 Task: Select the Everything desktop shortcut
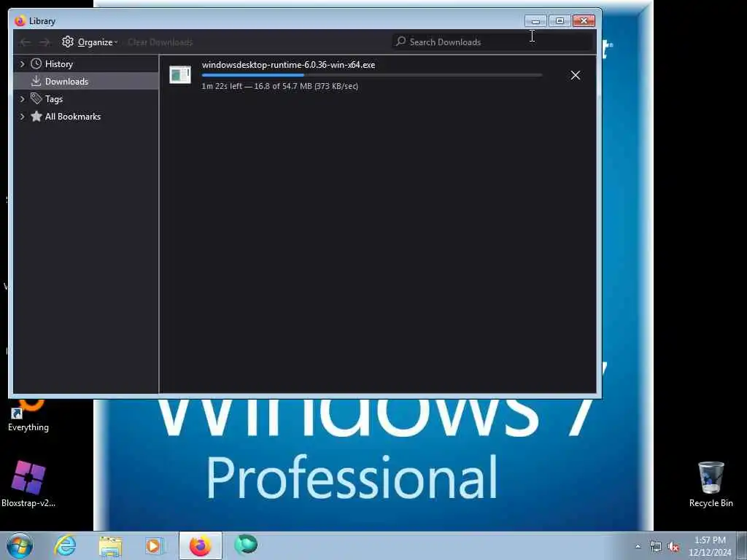coord(28,415)
